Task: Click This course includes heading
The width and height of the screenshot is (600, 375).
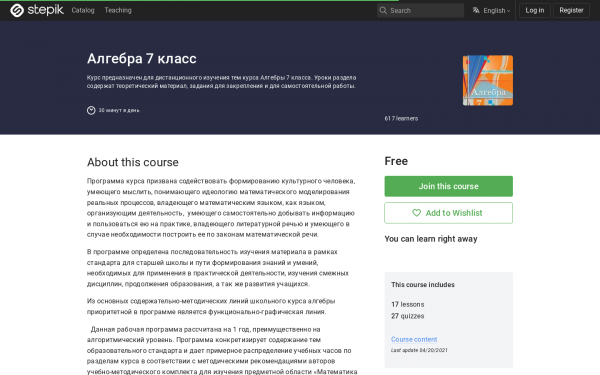Action: pos(423,285)
